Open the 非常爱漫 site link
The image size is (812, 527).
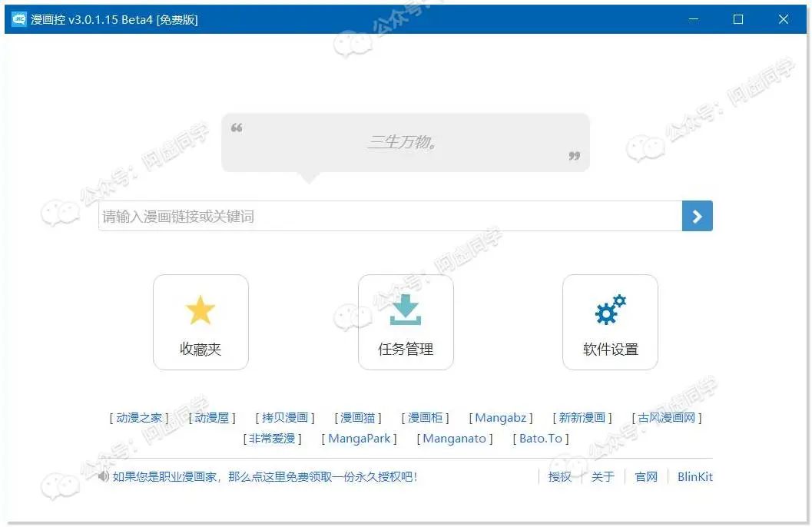click(272, 439)
